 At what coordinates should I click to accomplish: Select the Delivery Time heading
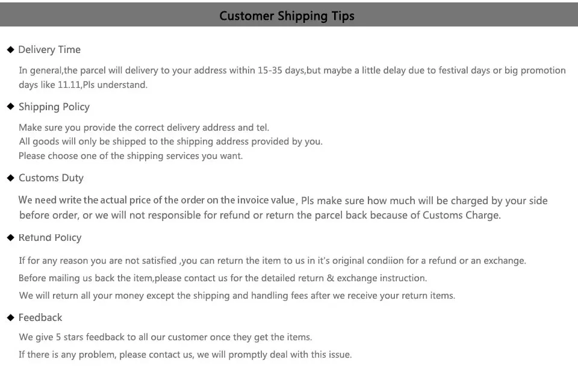[49, 49]
